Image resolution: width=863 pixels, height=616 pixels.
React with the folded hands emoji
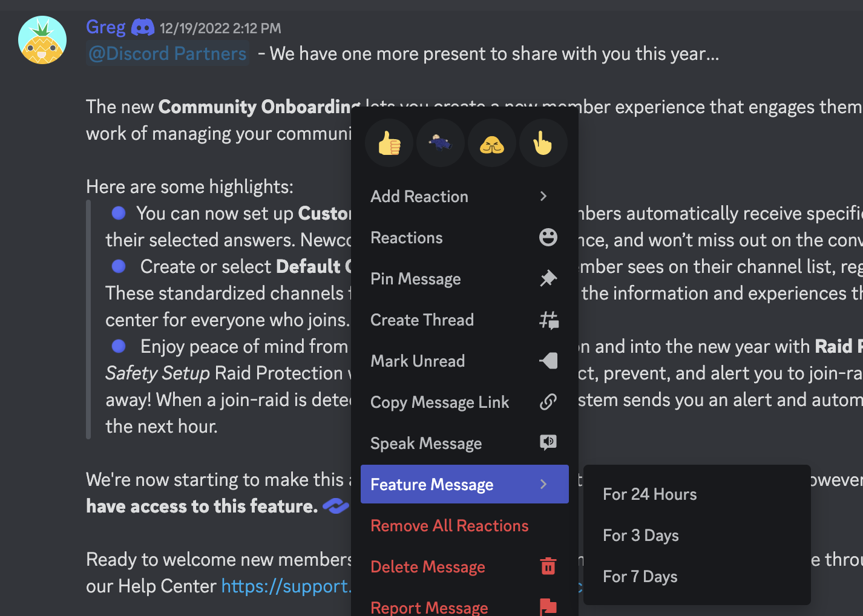tap(491, 143)
